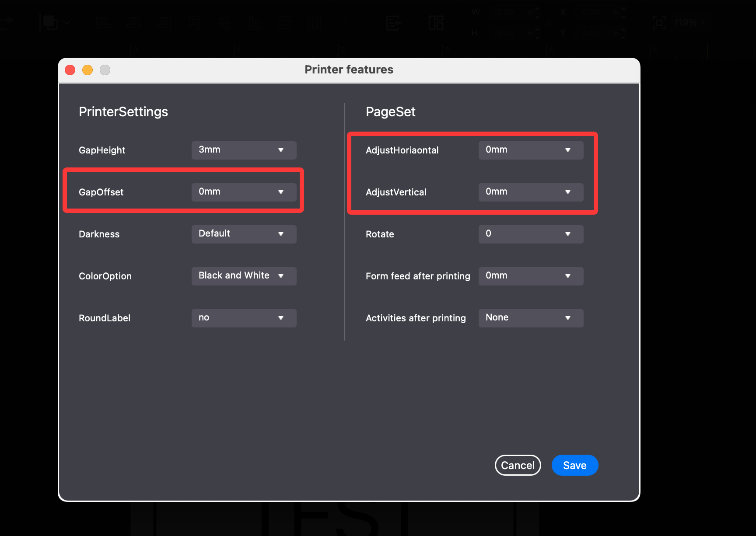Open the Darkness dropdown showing Default
Viewport: 756px width, 536px height.
point(244,234)
